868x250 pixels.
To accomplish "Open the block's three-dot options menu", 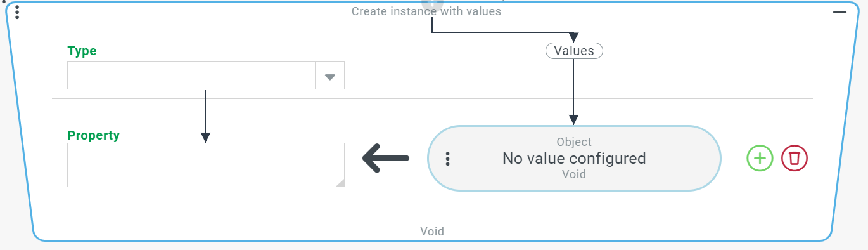I will [x=17, y=12].
